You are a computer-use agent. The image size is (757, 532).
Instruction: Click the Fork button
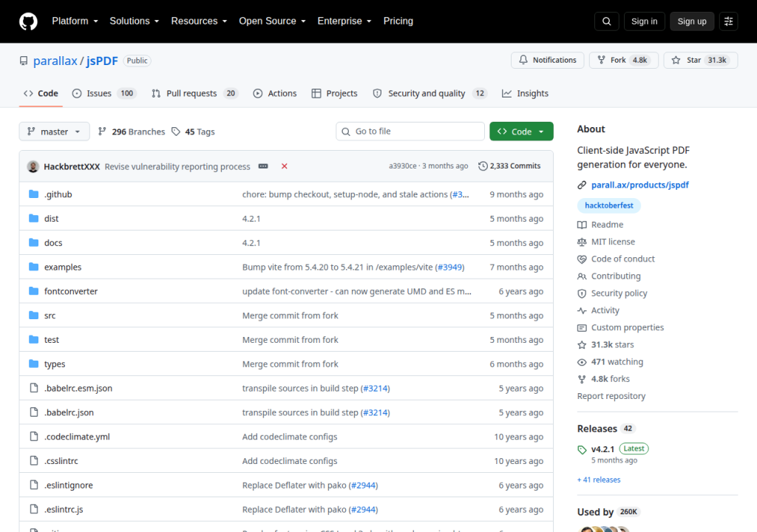coord(623,60)
